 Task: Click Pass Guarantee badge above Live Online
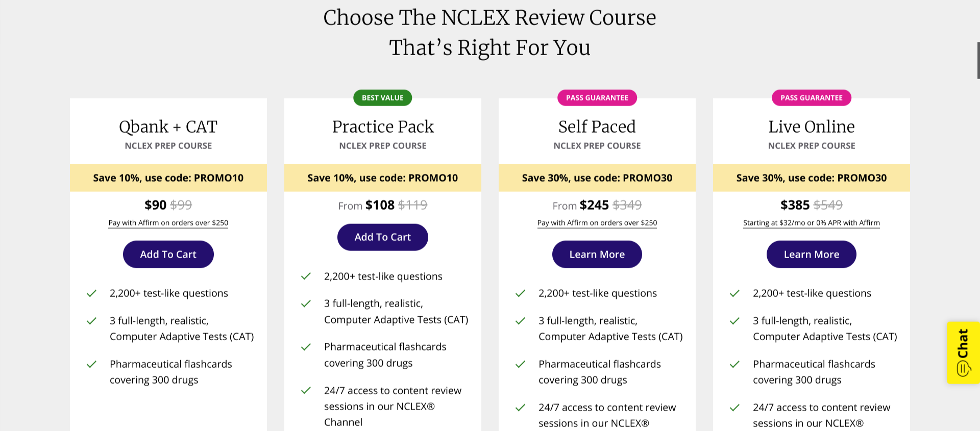(x=811, y=98)
